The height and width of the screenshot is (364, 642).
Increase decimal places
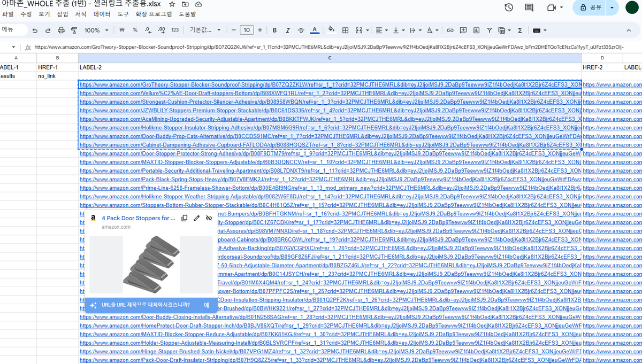(x=161, y=30)
